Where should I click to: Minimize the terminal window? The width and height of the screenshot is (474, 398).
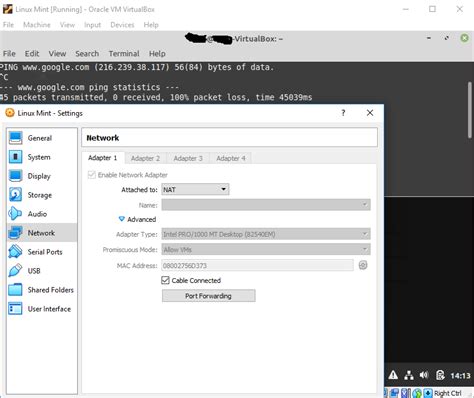point(429,38)
